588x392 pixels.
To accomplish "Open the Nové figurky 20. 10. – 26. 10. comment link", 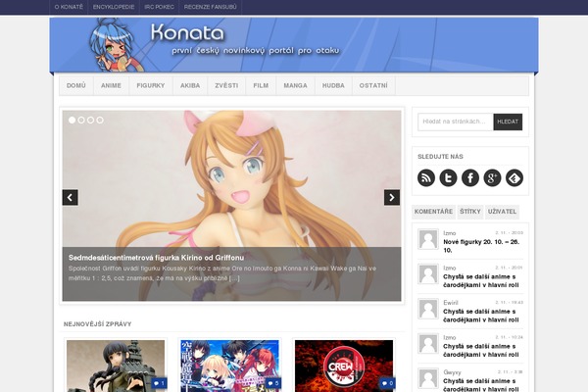I will tap(481, 246).
